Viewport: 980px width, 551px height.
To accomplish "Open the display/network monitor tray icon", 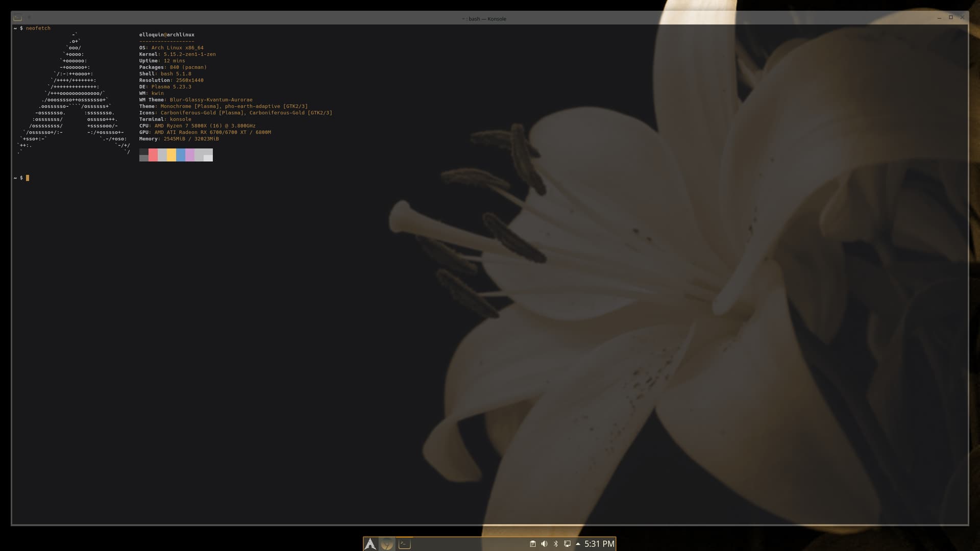I will coord(567,544).
